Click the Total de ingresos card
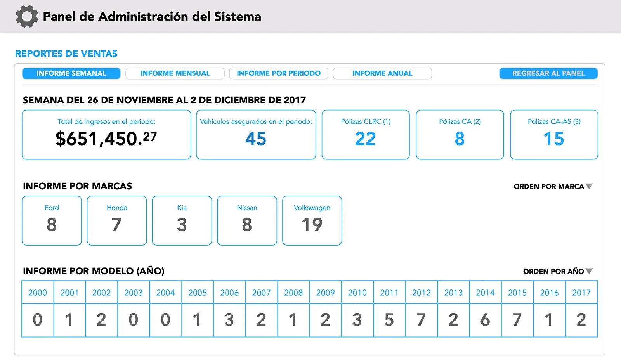Viewport: 621px width, 364px height. pyautogui.click(x=106, y=135)
